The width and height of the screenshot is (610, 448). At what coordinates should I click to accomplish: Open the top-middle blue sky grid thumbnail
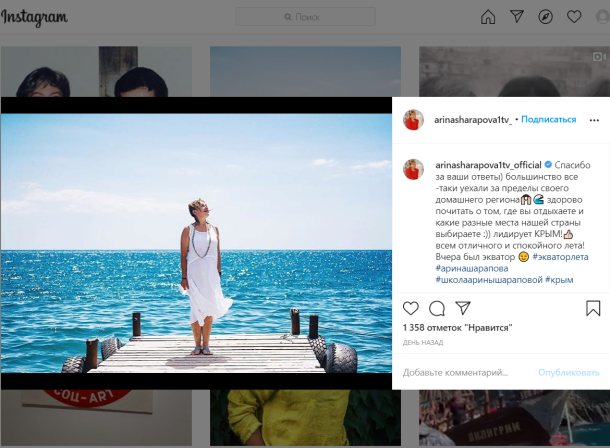[x=305, y=72]
